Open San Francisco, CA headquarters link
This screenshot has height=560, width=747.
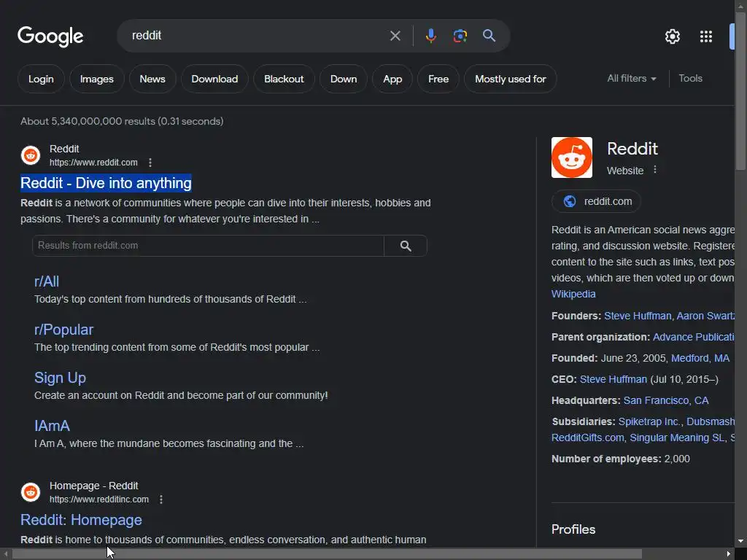tap(666, 400)
